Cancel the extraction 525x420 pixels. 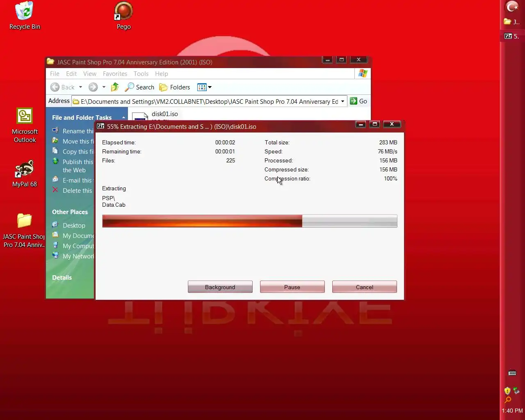tap(364, 287)
